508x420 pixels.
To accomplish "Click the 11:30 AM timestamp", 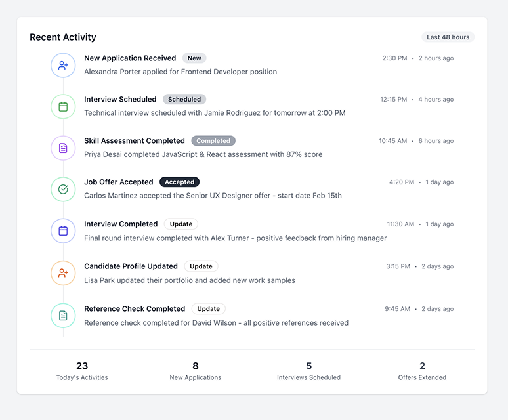I will (x=401, y=224).
